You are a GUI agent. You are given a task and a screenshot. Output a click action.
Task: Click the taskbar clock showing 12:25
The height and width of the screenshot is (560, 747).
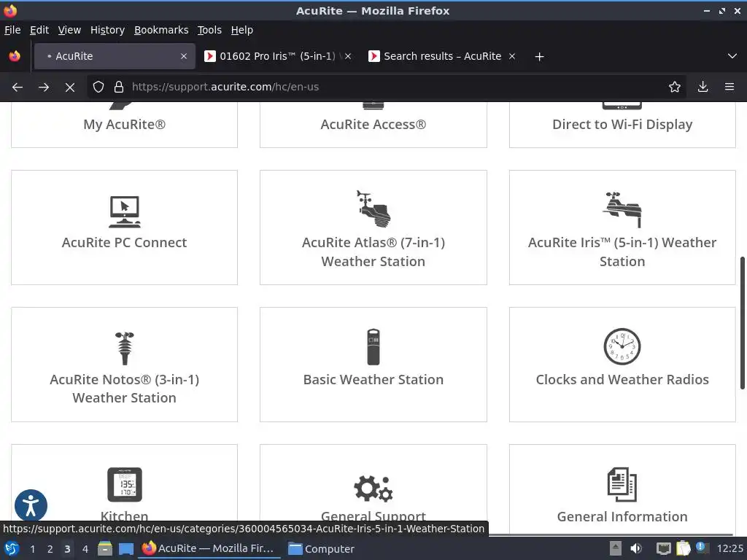729,548
